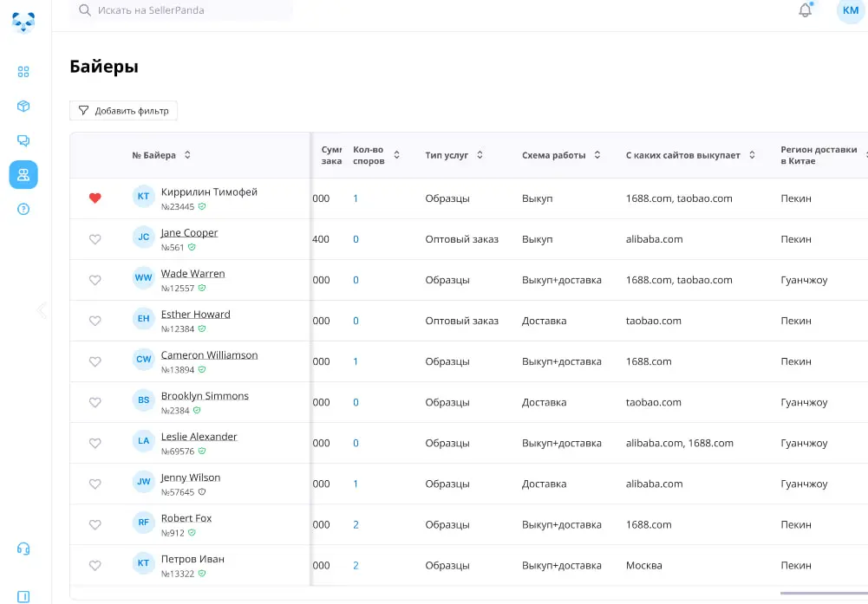
Task: Select the buyers (people) sidebar icon
Action: point(23,174)
